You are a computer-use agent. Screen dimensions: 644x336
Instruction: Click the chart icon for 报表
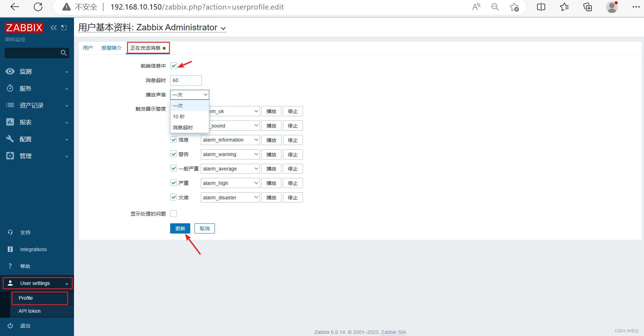point(10,122)
